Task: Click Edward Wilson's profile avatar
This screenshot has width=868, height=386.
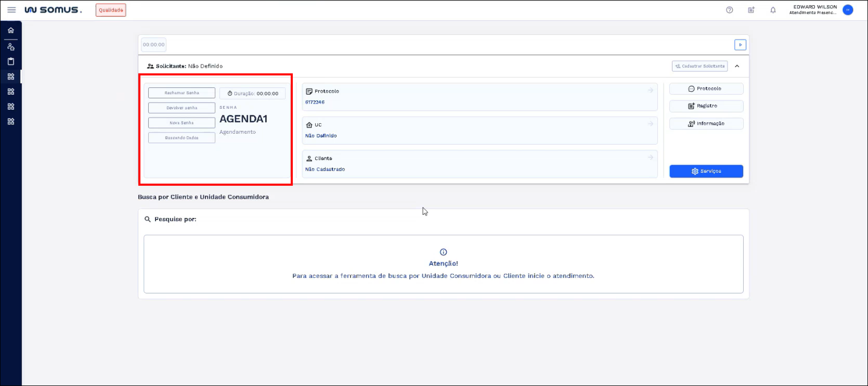Action: pos(847,10)
